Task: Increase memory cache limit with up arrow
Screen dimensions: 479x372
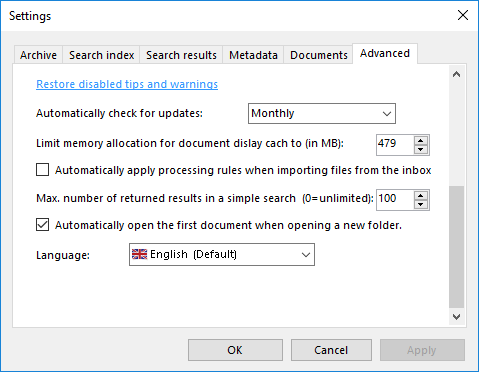Action: (x=421, y=141)
